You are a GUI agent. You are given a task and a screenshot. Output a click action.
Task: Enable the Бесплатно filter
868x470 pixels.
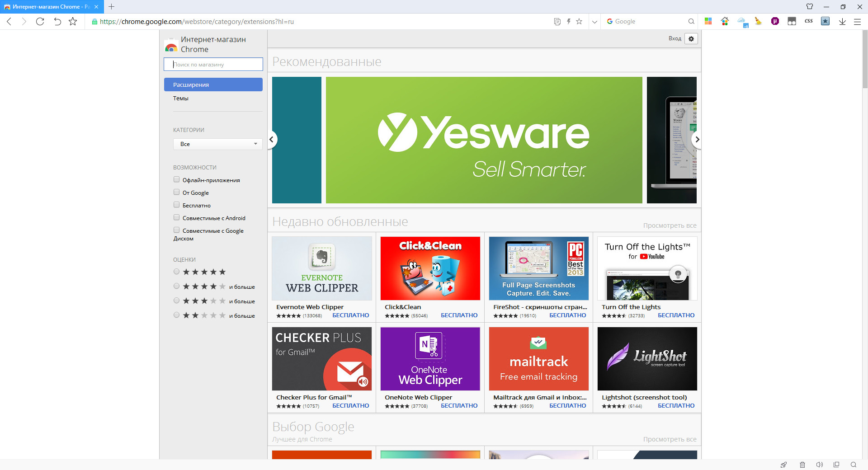point(177,205)
